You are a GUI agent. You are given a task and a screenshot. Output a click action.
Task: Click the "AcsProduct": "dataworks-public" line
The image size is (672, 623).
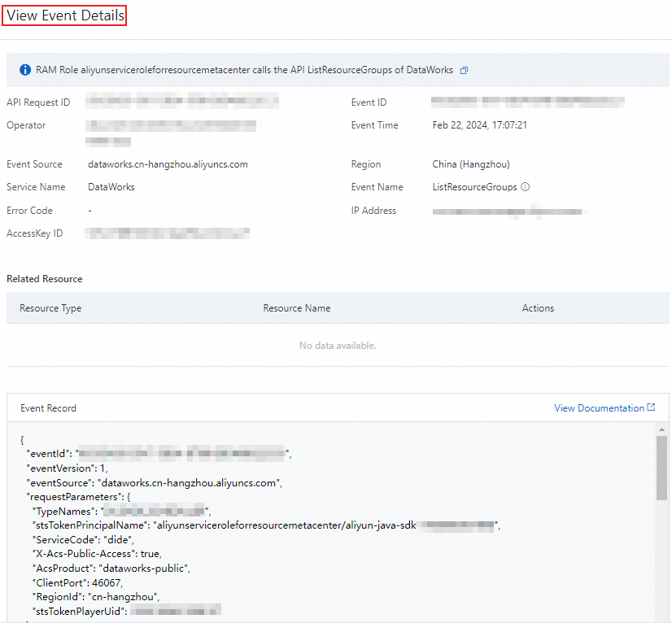click(111, 569)
